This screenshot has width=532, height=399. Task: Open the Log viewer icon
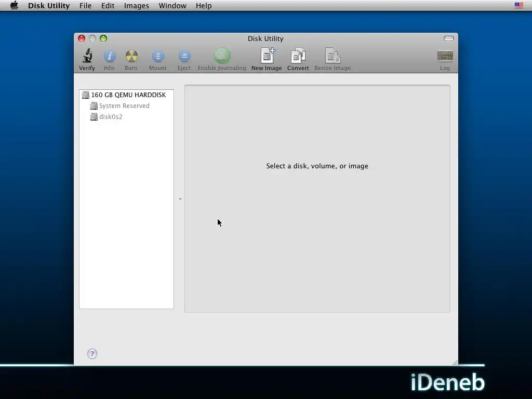click(445, 56)
